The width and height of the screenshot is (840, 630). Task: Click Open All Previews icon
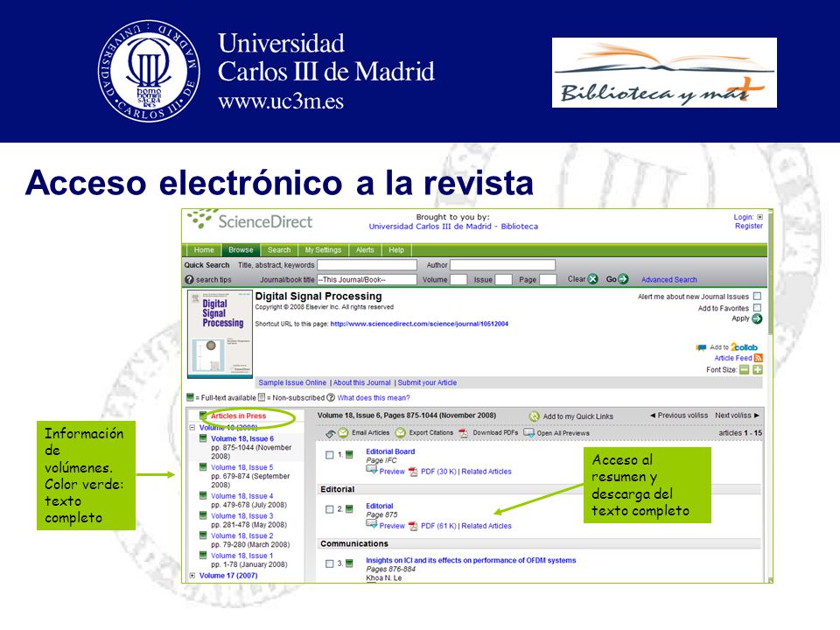pos(528,432)
